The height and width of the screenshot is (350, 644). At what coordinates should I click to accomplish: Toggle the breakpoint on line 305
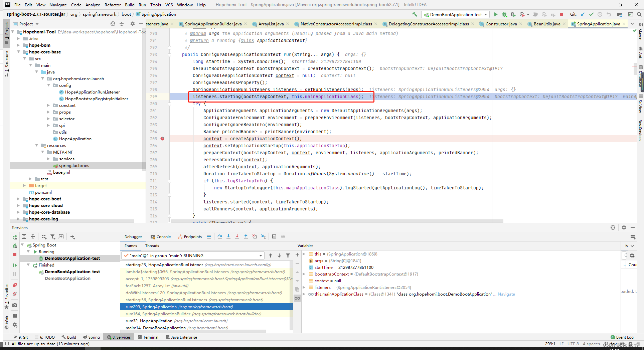162,139
